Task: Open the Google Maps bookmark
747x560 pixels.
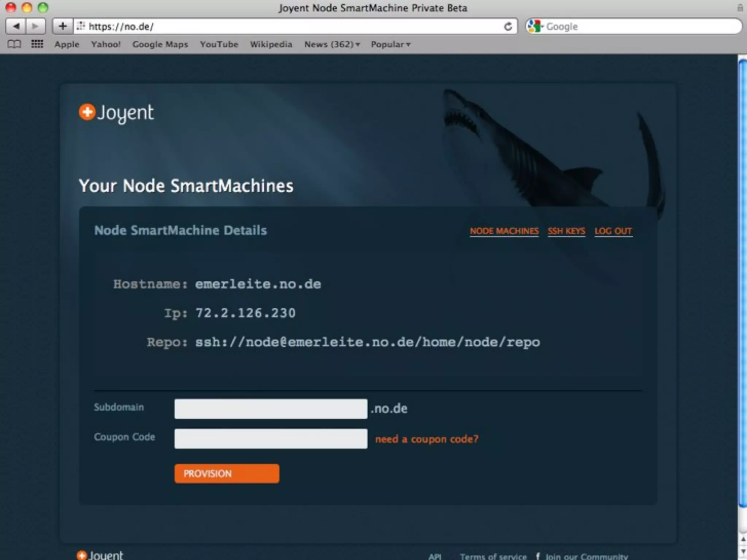Action: point(160,44)
